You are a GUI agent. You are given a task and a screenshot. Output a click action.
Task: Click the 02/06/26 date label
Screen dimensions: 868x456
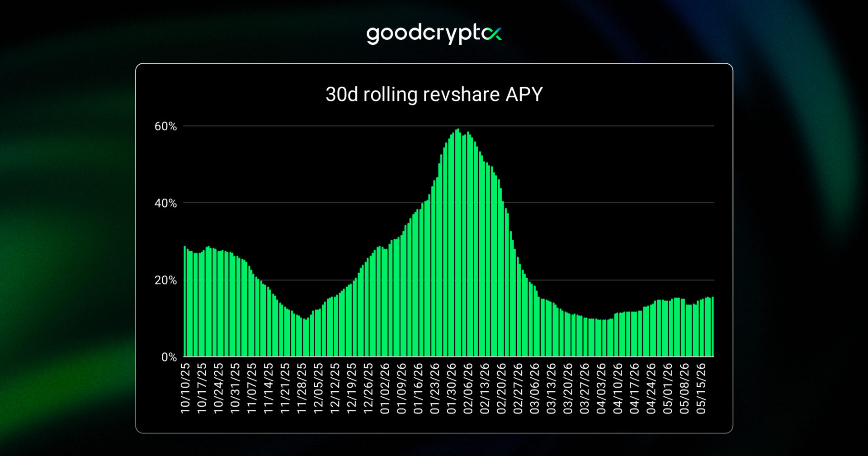click(468, 388)
